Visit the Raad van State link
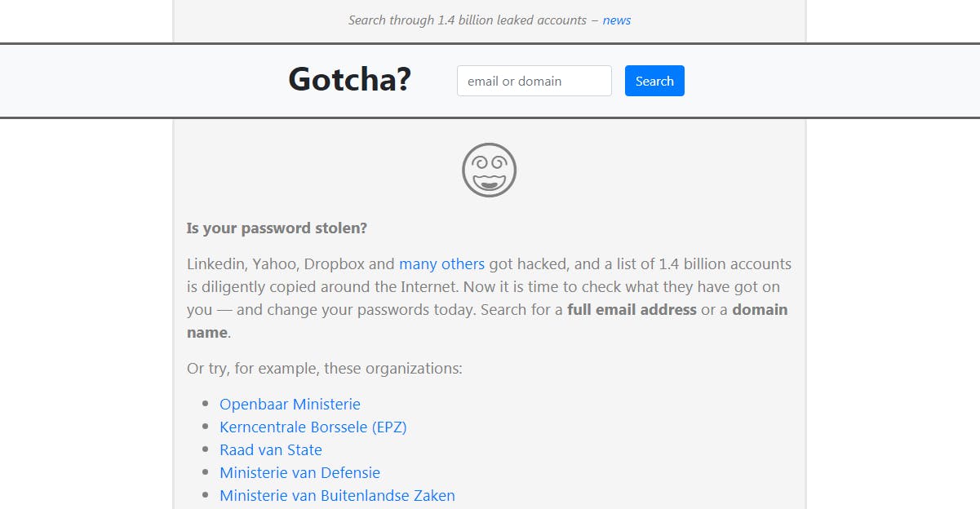The image size is (980, 509). click(x=271, y=449)
